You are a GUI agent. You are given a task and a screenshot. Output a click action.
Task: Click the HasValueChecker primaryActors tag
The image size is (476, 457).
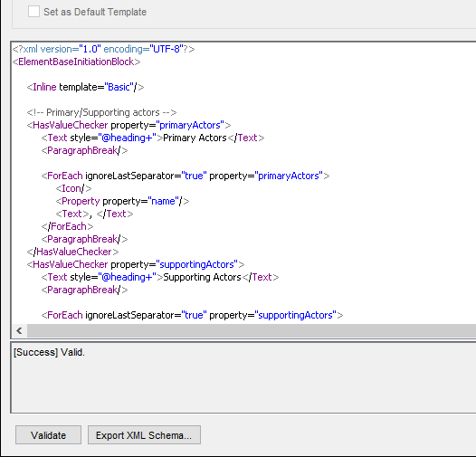pos(129,125)
